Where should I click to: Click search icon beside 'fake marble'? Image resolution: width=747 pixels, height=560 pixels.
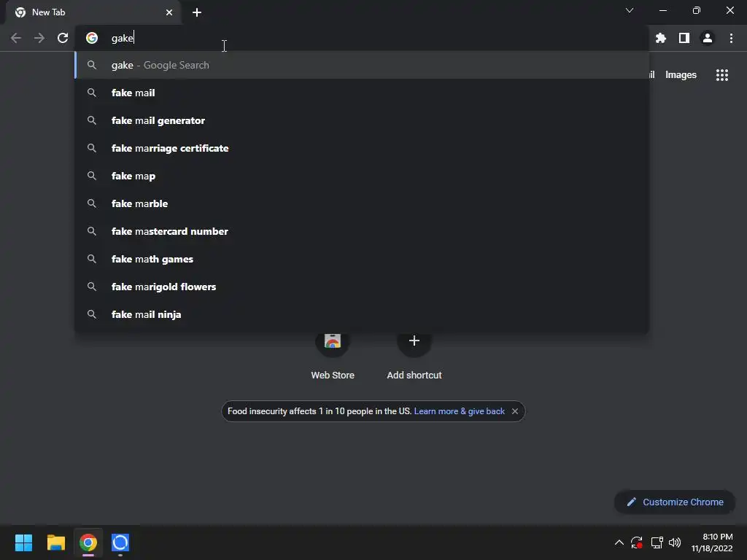tap(92, 203)
